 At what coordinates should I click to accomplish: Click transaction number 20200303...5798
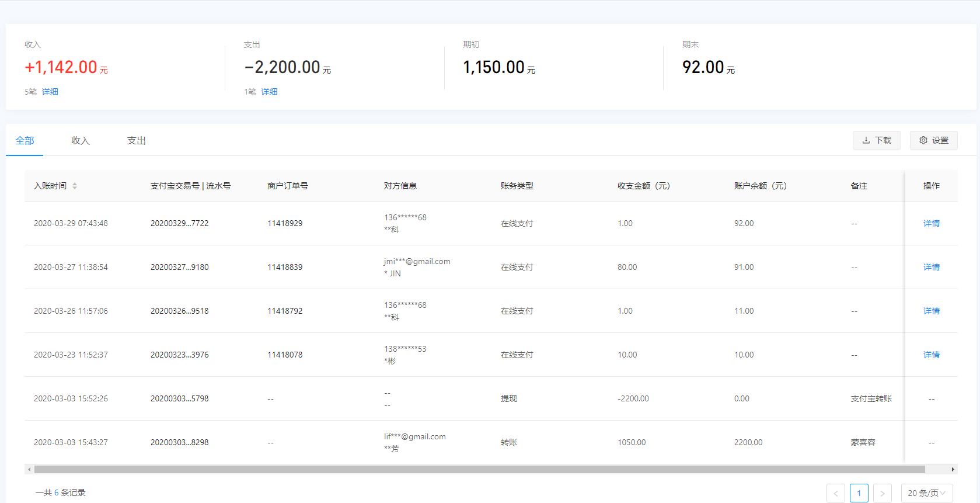pyautogui.click(x=180, y=398)
